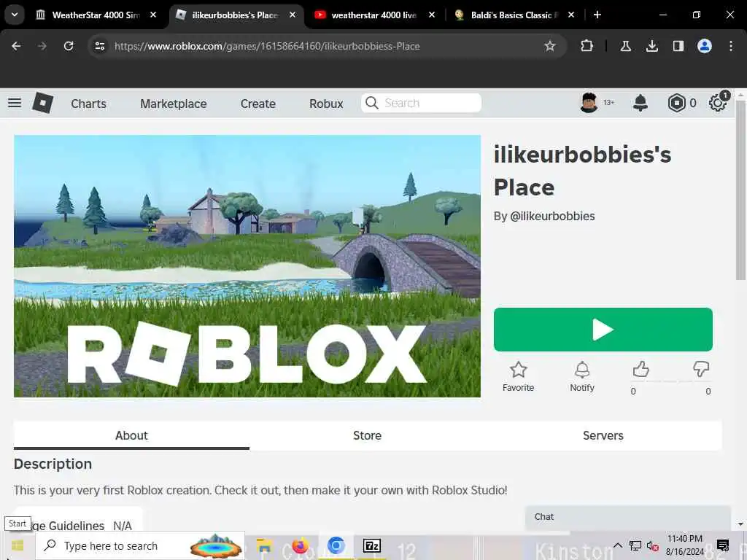Close the WeatherStar 4000 Sim tab
This screenshot has height=560, width=747.
coord(153,15)
